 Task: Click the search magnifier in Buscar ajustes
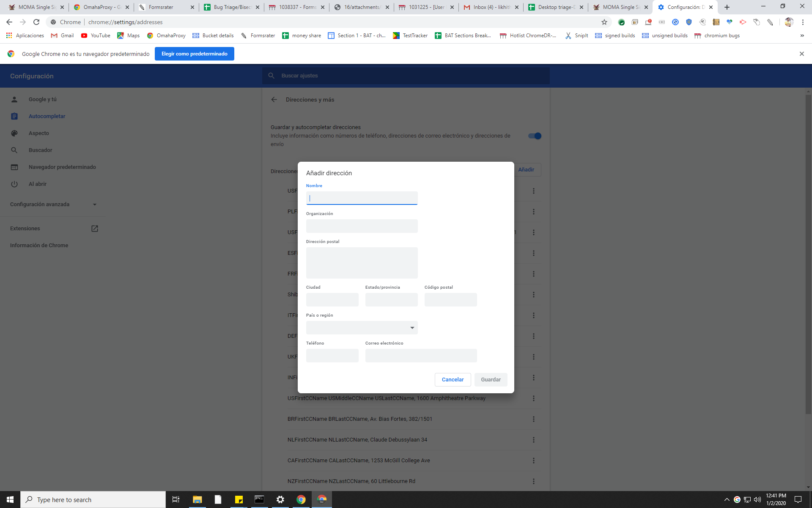pos(272,76)
